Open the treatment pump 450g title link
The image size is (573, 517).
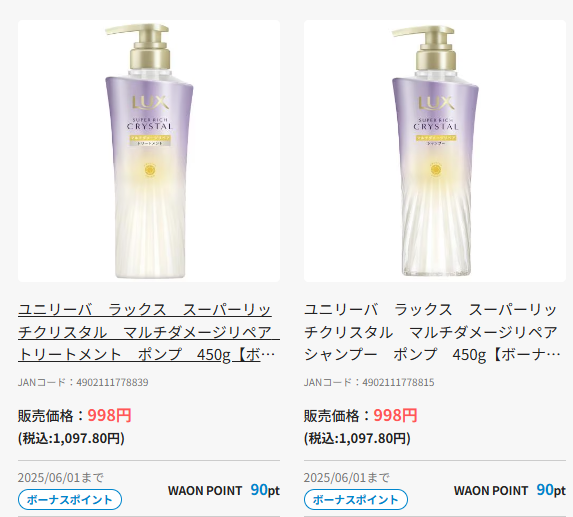(149, 332)
